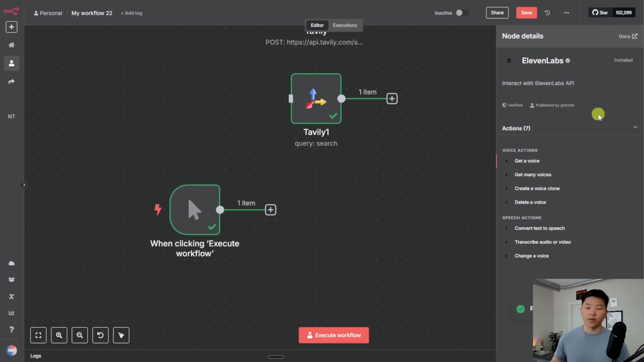
Task: Open the Personal user icon in sidebar
Action: tap(11, 63)
